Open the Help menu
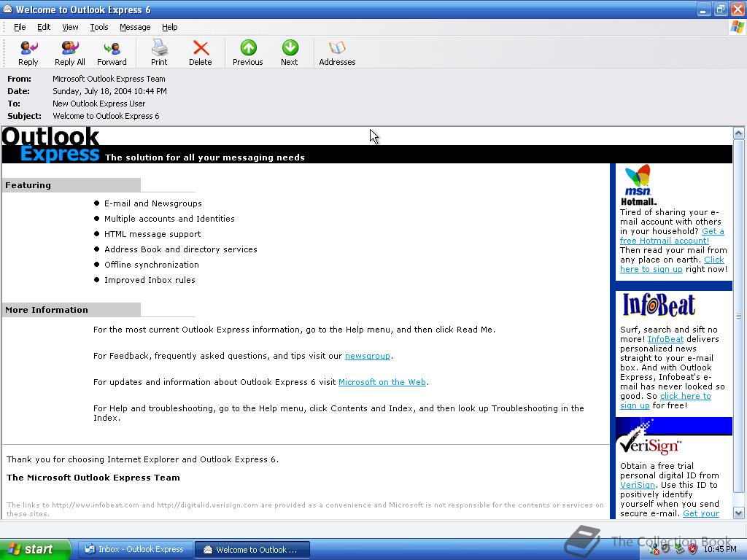Image resolution: width=747 pixels, height=560 pixels. click(169, 27)
